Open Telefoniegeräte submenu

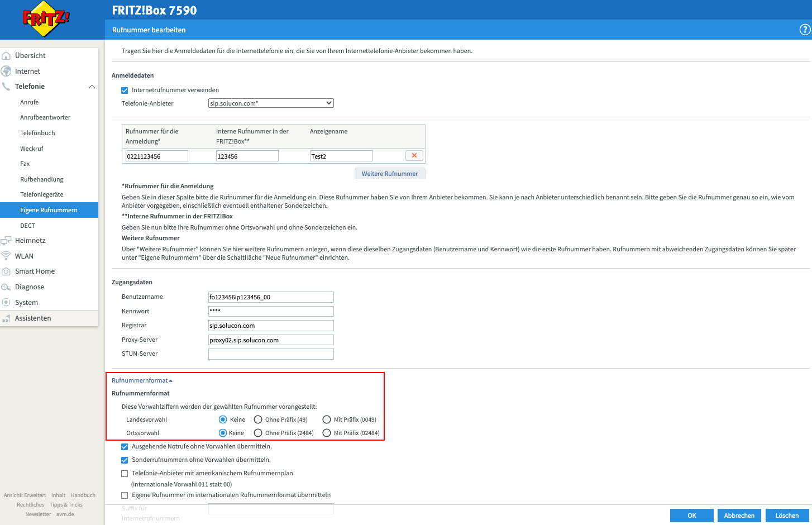tap(42, 194)
